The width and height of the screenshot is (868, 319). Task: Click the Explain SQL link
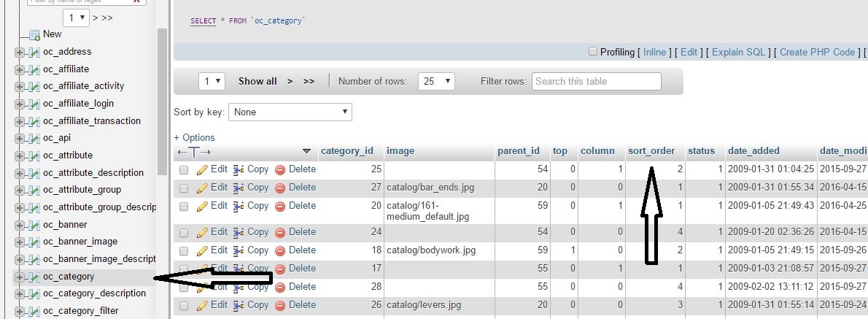(738, 52)
